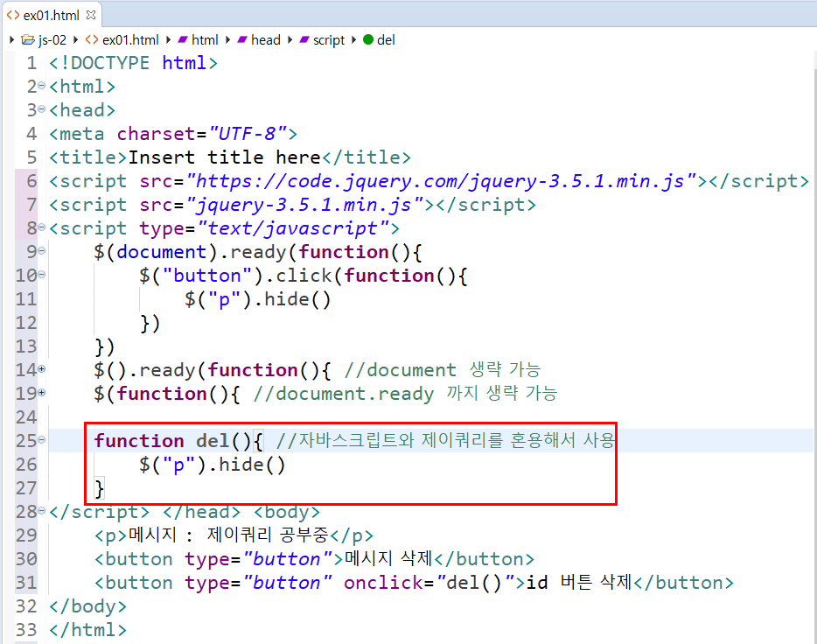Open the breadcrumb arrow between js-02 and ex01.html

(75, 39)
